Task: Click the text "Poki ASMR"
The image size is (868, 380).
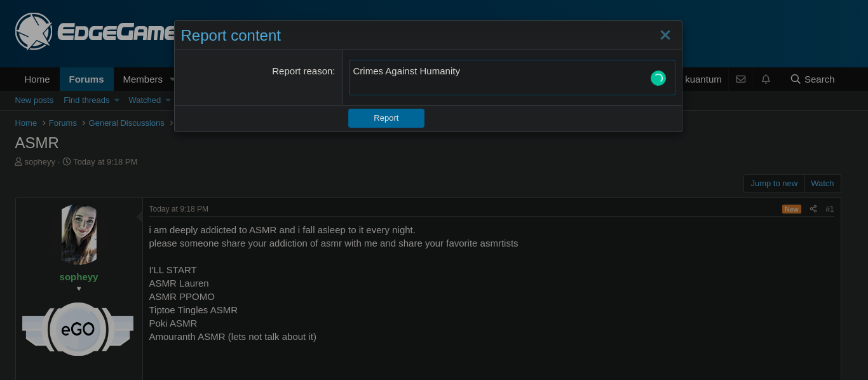Action: tap(173, 323)
